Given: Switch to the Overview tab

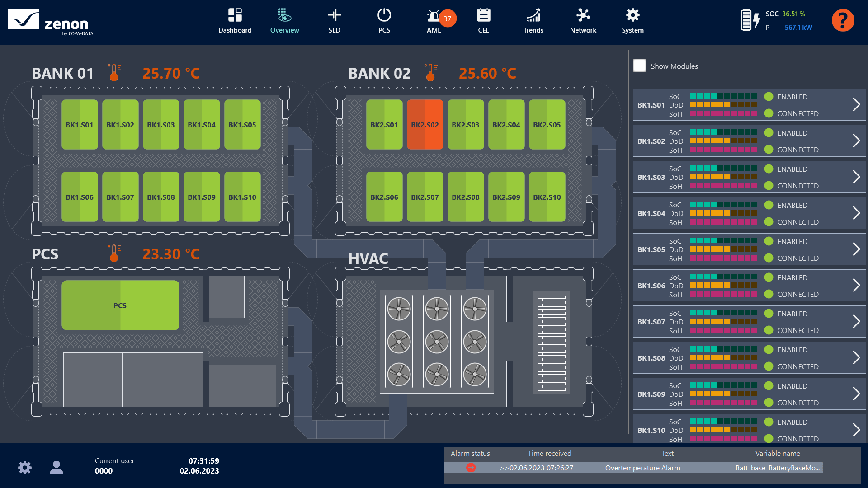Looking at the screenshot, I should (x=284, y=20).
